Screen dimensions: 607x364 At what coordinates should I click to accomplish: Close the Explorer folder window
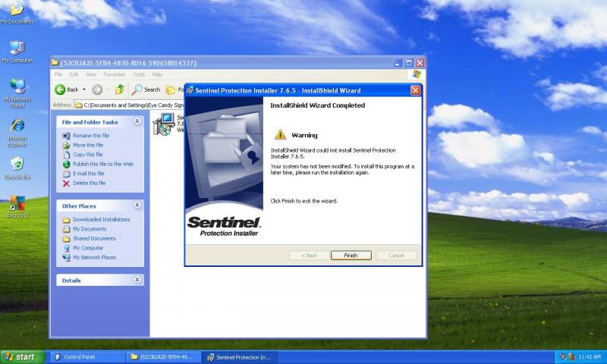(x=420, y=63)
